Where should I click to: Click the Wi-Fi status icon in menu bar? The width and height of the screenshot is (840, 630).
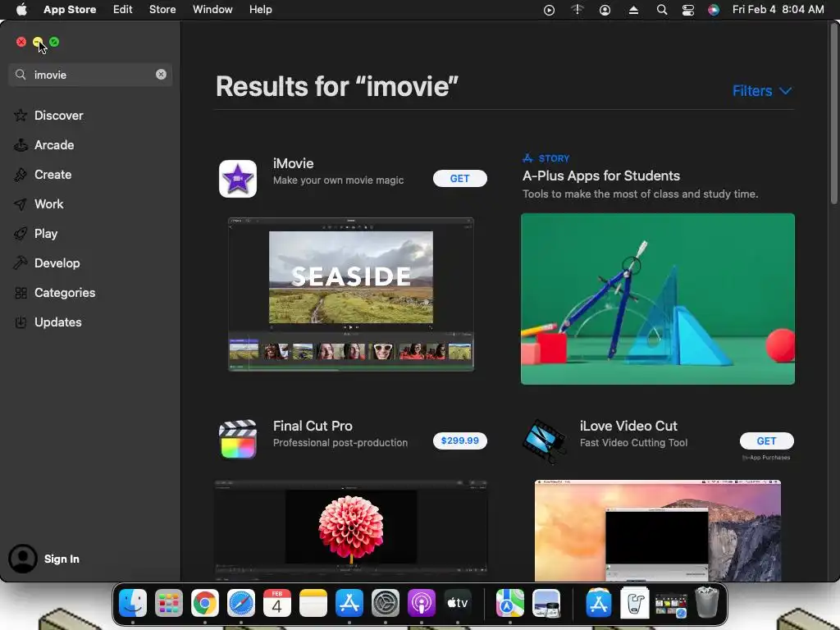(577, 10)
